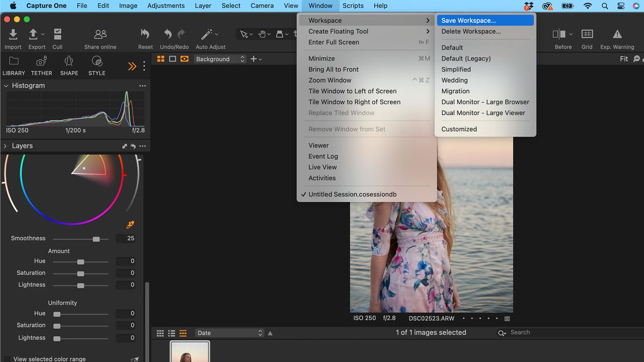Image resolution: width=644 pixels, height=362 pixels.
Task: Open the Background layer dropdown
Action: point(220,59)
